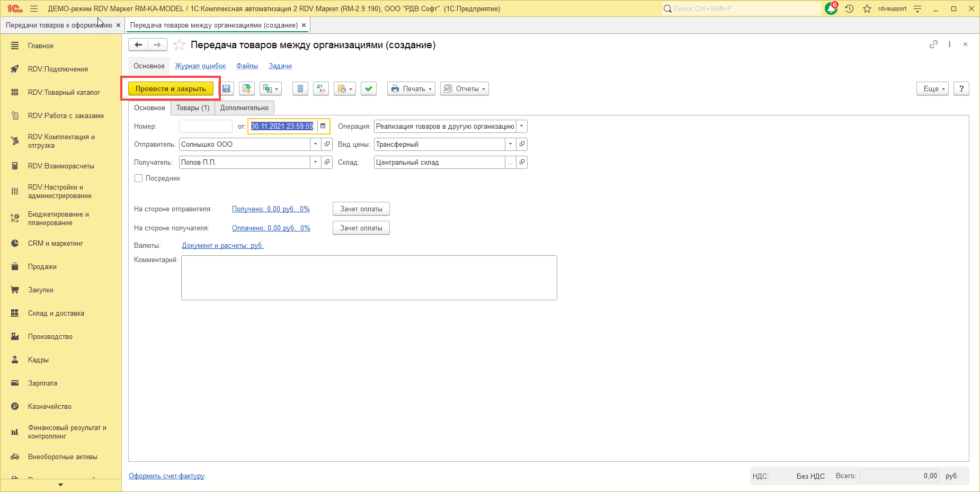The height and width of the screenshot is (492, 980).
Task: Expand the Вид цены dropdown list
Action: [511, 144]
